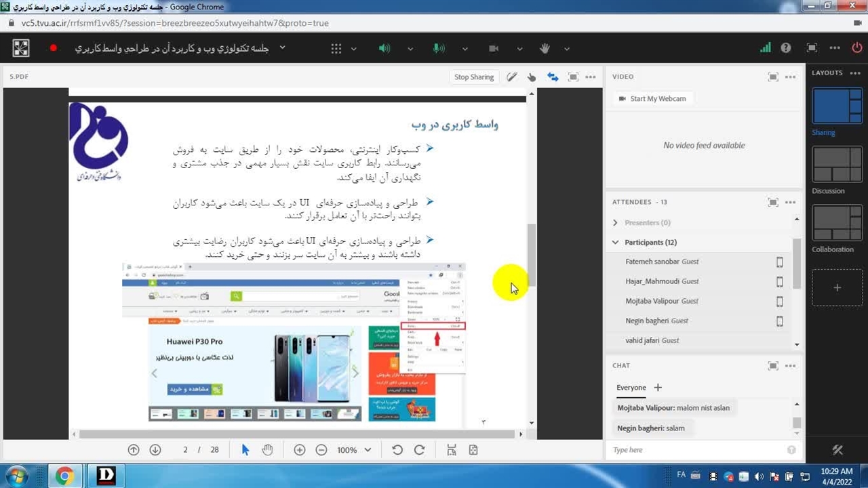
Task: Click the end meeting power icon
Action: tap(856, 48)
